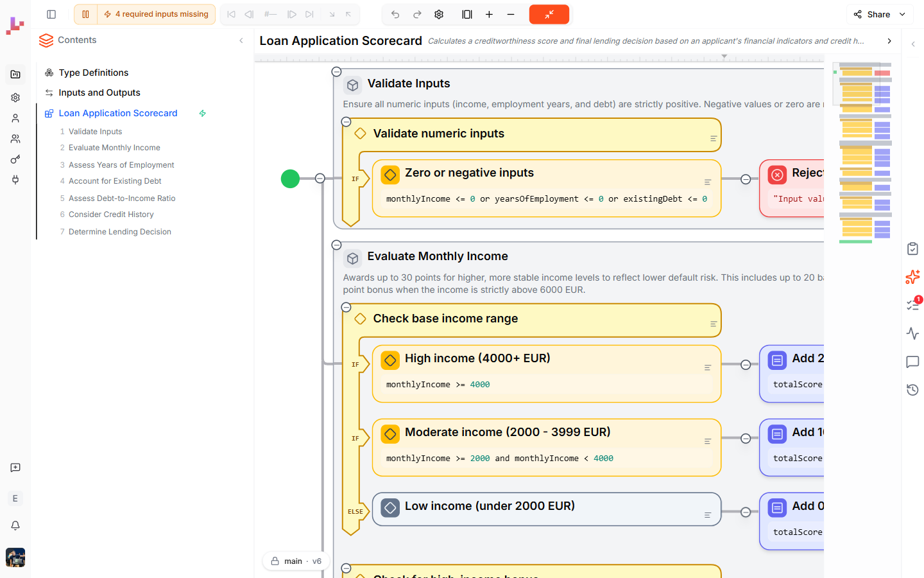924x578 pixels.
Task: Click the fit-to-width layout icon
Action: coord(467,14)
